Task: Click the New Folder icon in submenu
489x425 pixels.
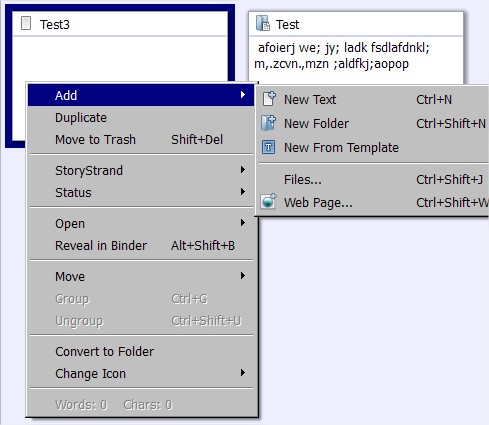Action: [x=269, y=123]
